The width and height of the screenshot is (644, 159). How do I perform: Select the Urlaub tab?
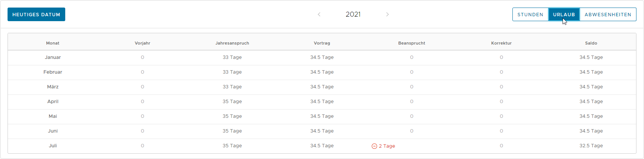(564, 15)
